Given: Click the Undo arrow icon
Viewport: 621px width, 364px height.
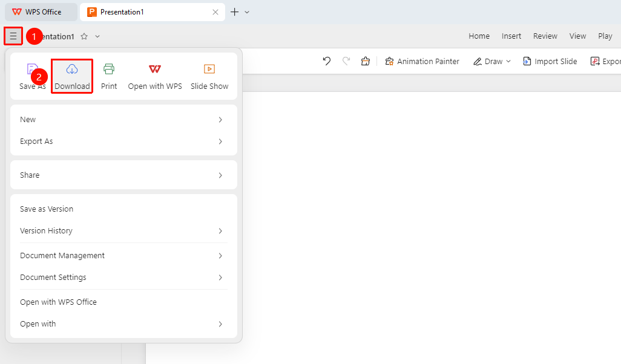Looking at the screenshot, I should [x=326, y=61].
